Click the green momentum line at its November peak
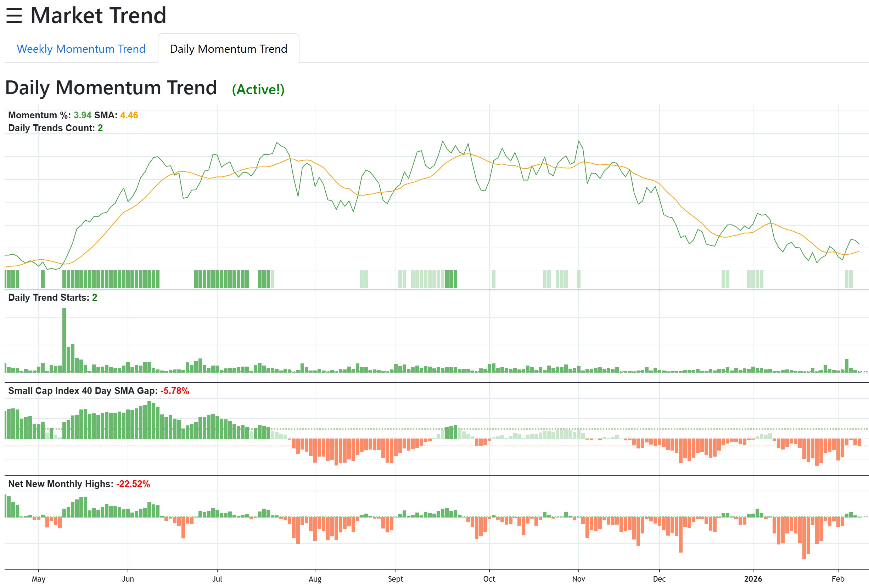The image size is (869, 588). (x=579, y=141)
